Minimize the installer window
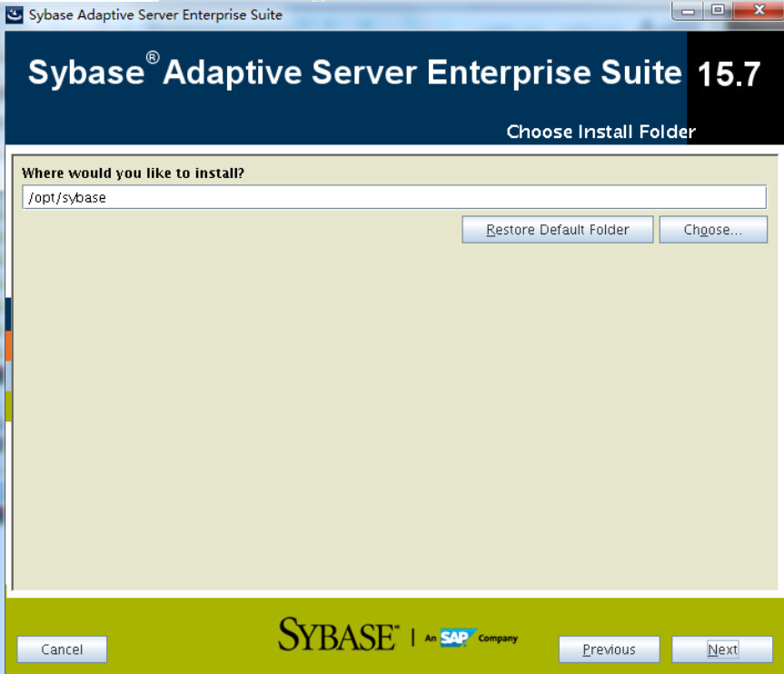This screenshot has width=784, height=674. (688, 11)
